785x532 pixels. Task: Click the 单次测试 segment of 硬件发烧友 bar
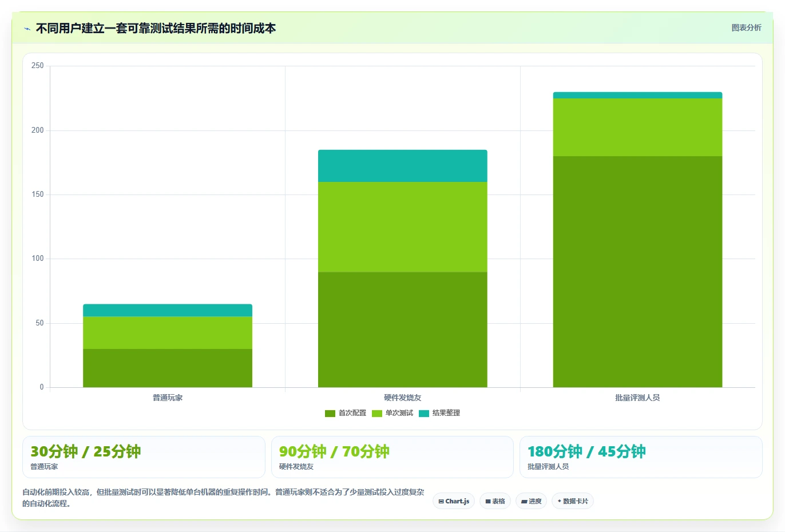point(403,227)
